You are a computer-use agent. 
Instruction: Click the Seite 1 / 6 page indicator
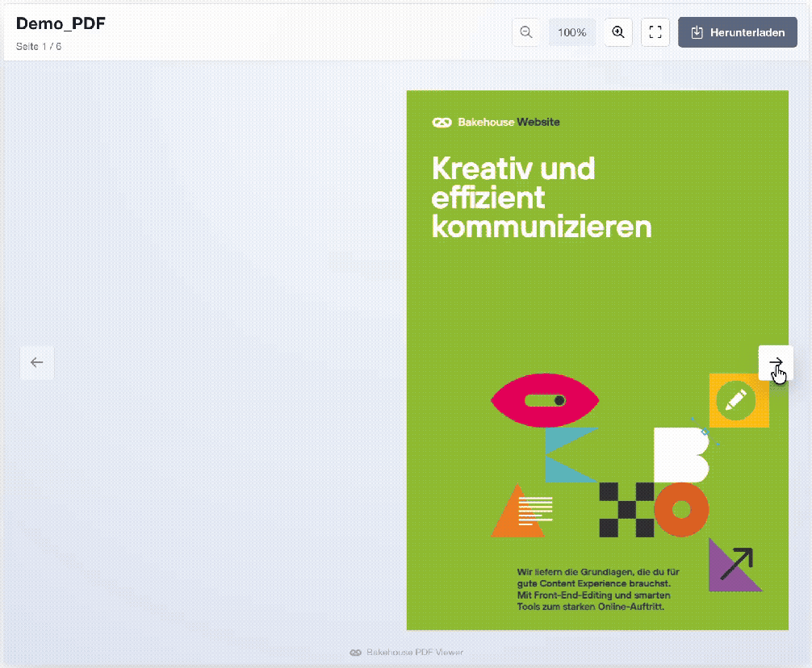[x=38, y=47]
